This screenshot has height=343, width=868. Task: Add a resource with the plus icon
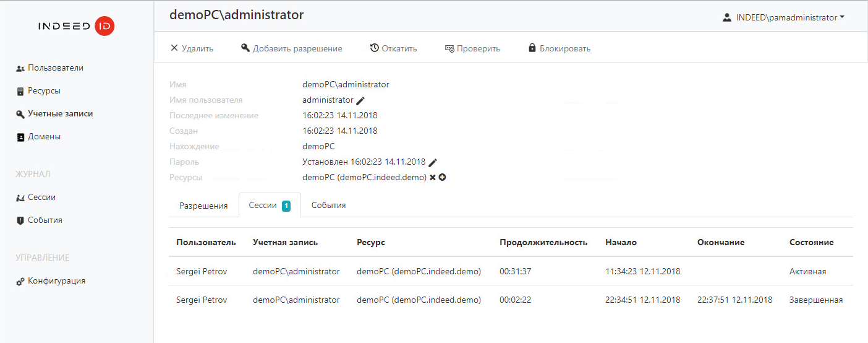443,178
